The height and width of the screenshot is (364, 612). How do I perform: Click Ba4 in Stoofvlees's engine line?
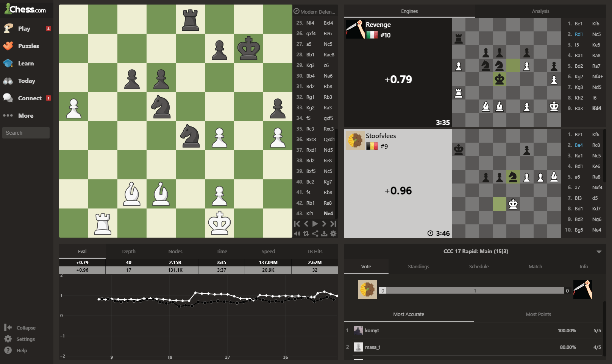click(579, 145)
